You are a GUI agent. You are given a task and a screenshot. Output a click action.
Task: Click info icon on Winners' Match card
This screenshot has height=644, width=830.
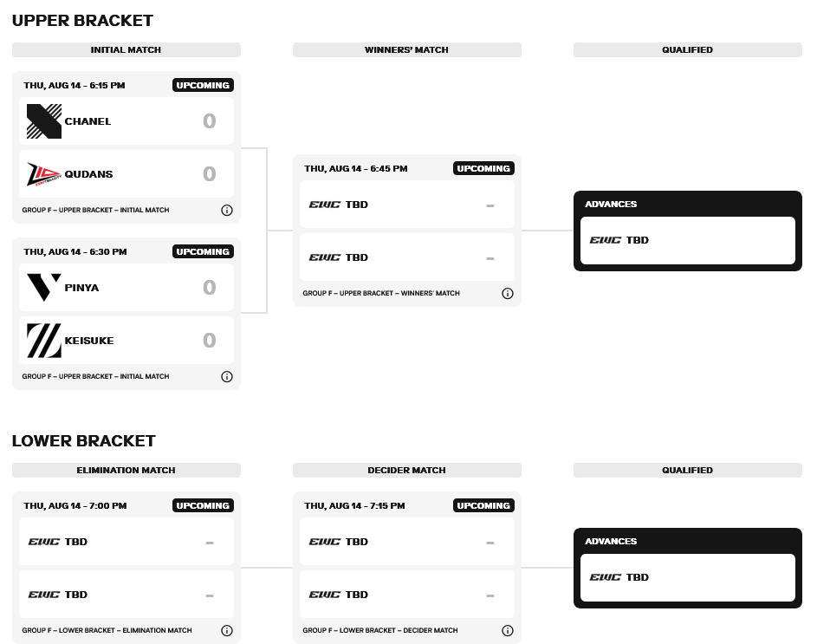(507, 294)
